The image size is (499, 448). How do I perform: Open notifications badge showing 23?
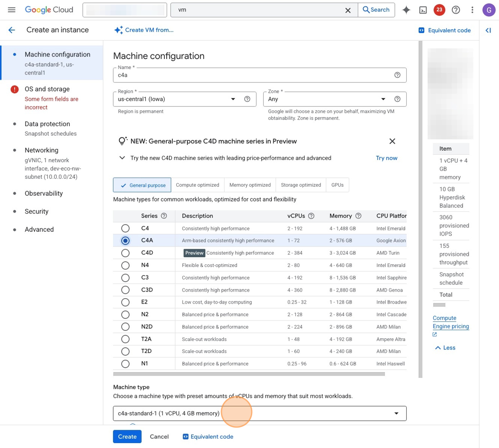click(x=439, y=10)
